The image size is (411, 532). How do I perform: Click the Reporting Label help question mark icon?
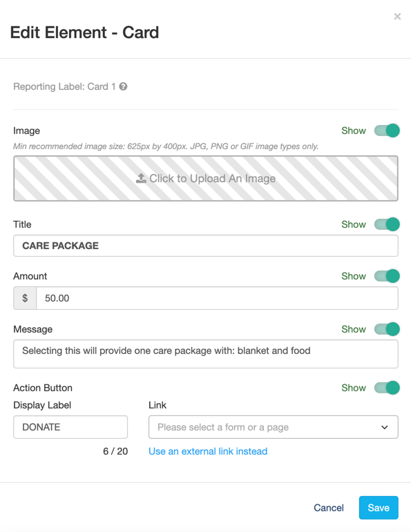click(x=123, y=86)
